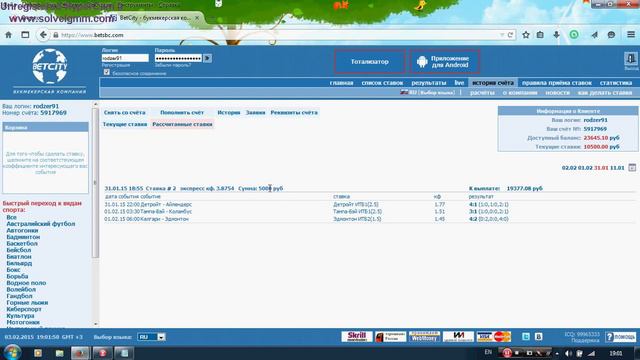Image resolution: width=640 pixels, height=360 pixels.
Task: Click the 'о компании' submenu link
Action: (x=520, y=93)
